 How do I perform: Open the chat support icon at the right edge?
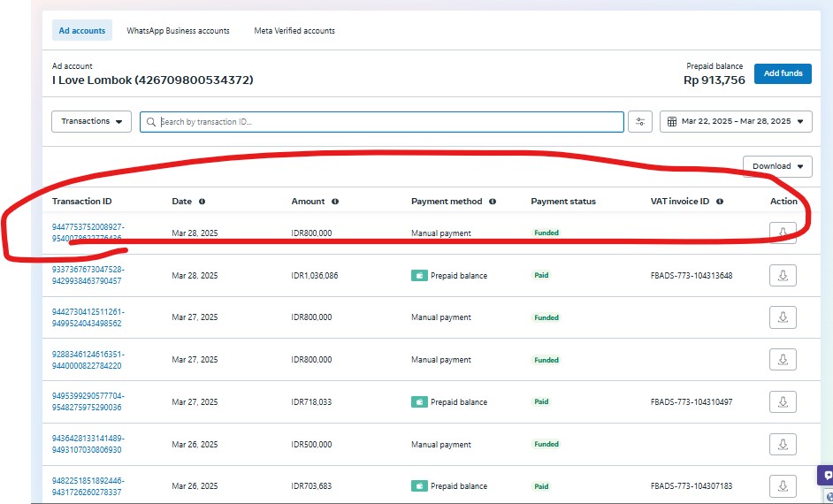coord(827,476)
